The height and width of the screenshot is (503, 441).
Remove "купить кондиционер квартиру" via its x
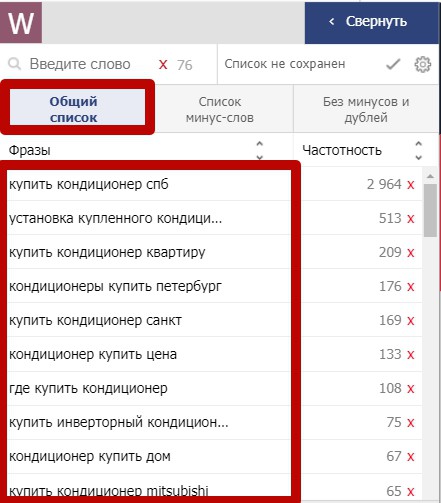410,253
